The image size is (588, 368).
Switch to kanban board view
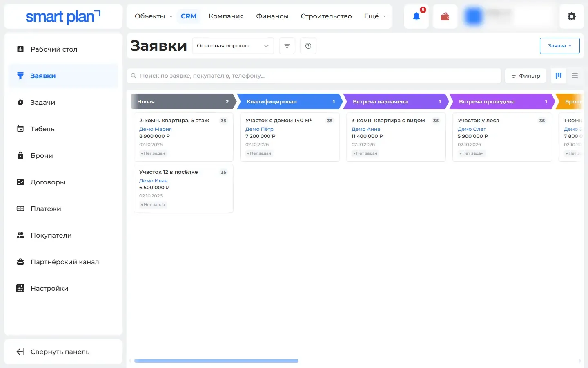coord(559,76)
